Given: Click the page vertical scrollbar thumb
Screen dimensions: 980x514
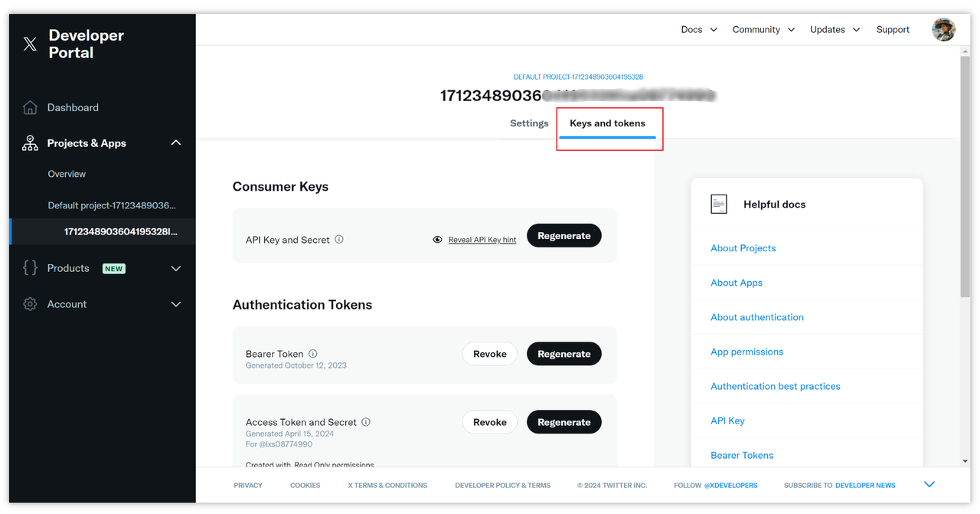Looking at the screenshot, I should pyautogui.click(x=965, y=176).
